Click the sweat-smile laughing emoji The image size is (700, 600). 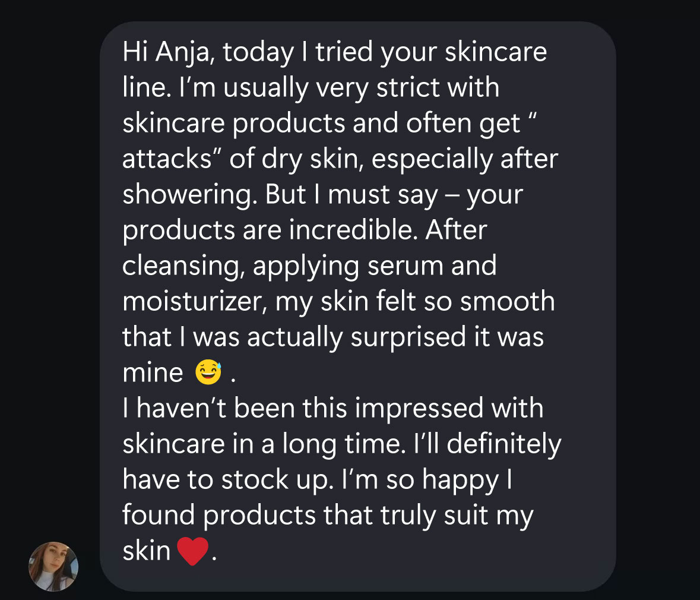pos(208,372)
